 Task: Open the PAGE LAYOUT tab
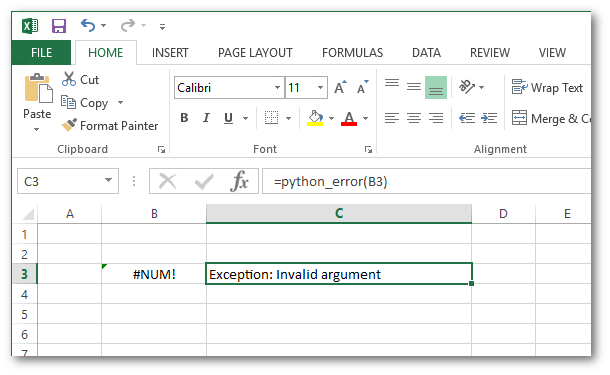pos(255,53)
